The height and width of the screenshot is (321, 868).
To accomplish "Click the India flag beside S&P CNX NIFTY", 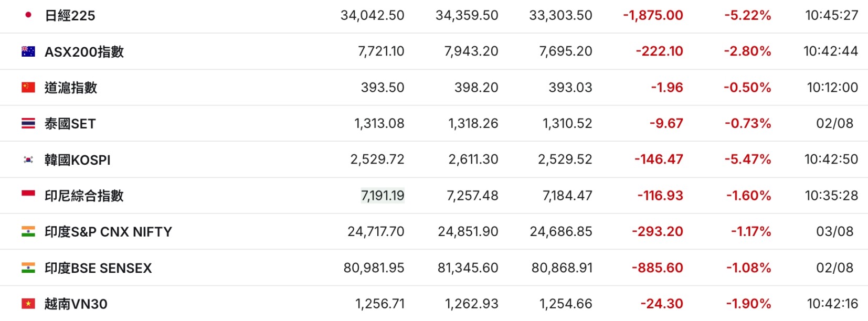I will tap(28, 231).
